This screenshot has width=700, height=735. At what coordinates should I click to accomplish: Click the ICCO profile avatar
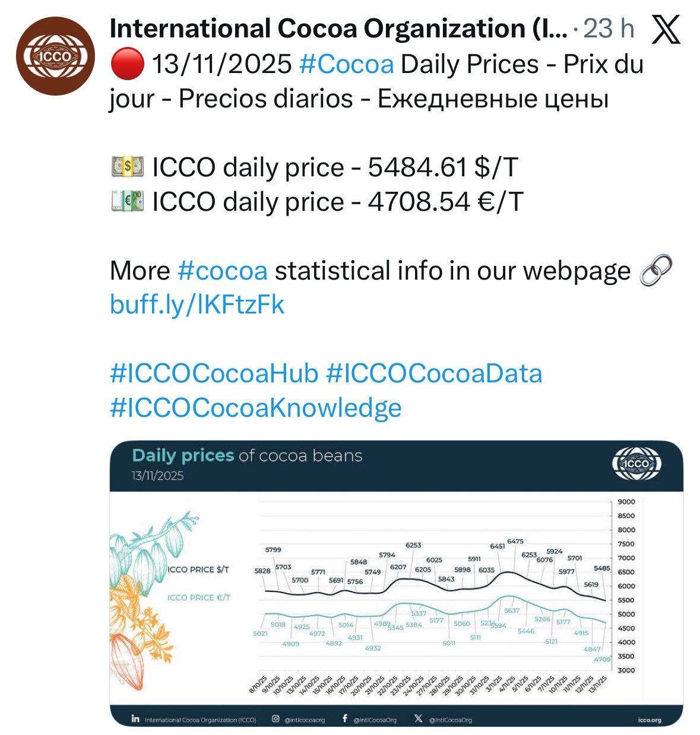tap(55, 56)
